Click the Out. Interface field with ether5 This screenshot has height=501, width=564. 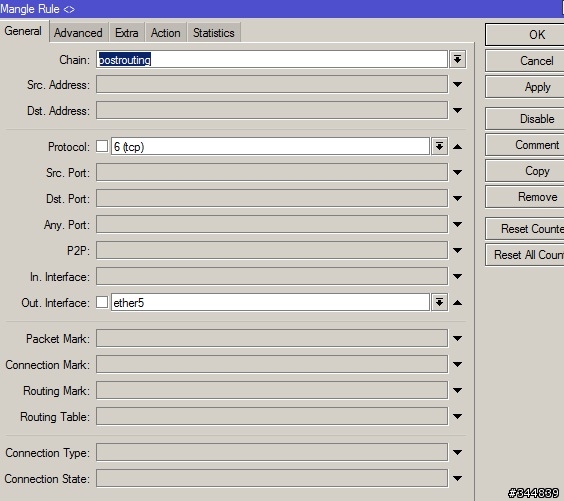coord(270,302)
